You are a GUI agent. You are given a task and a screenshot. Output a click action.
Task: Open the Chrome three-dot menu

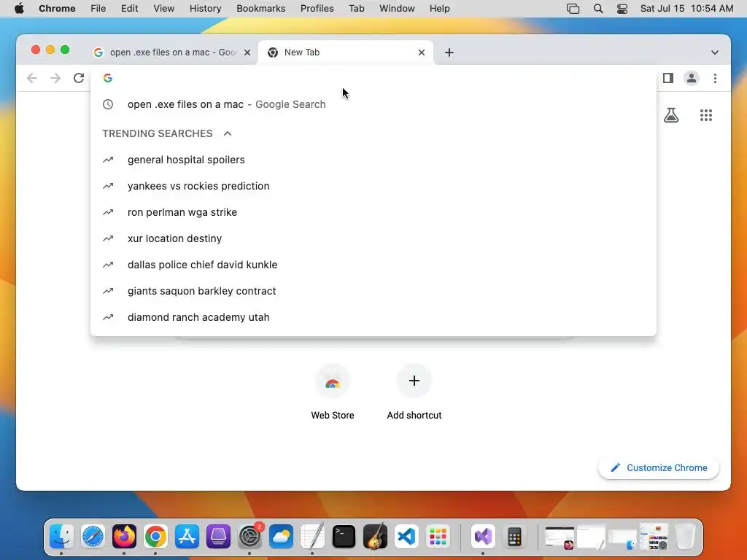pos(715,78)
